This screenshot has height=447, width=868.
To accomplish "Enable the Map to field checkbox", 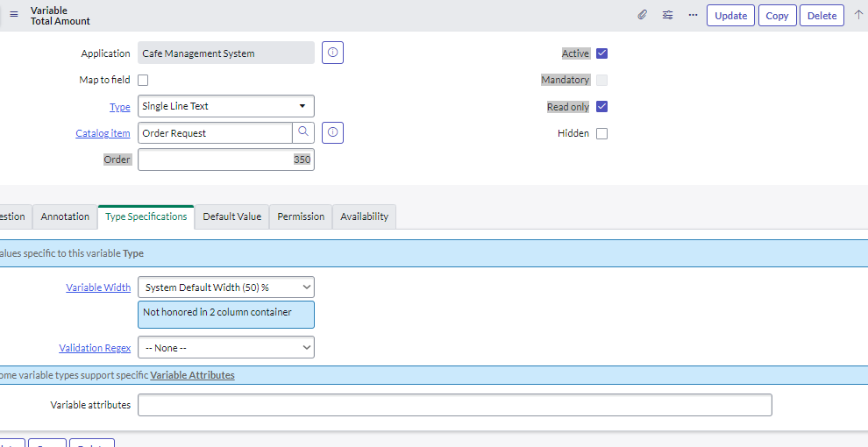I will (x=143, y=81).
